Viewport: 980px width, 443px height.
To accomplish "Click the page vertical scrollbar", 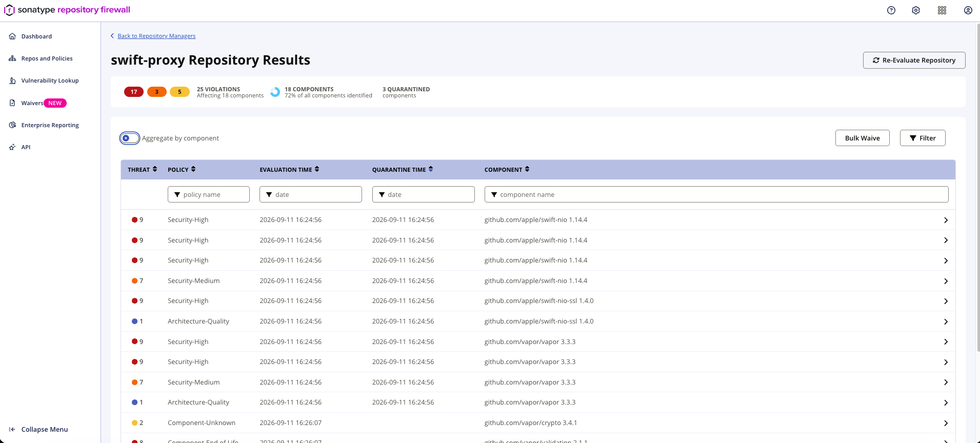I will point(978,187).
